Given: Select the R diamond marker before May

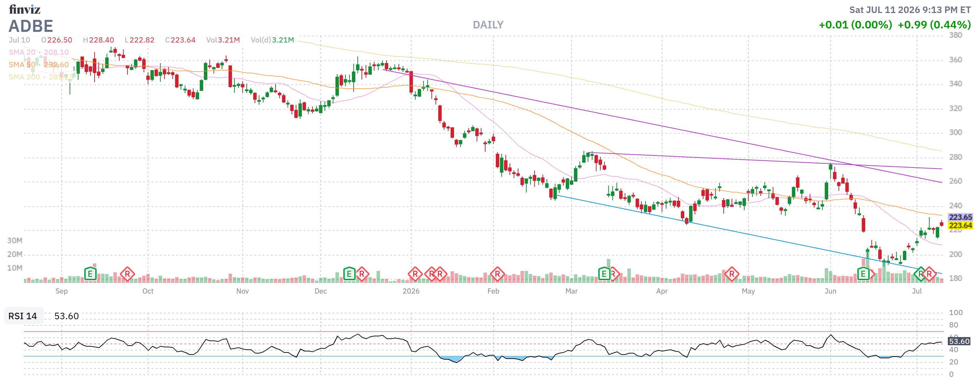Looking at the screenshot, I should click(732, 274).
